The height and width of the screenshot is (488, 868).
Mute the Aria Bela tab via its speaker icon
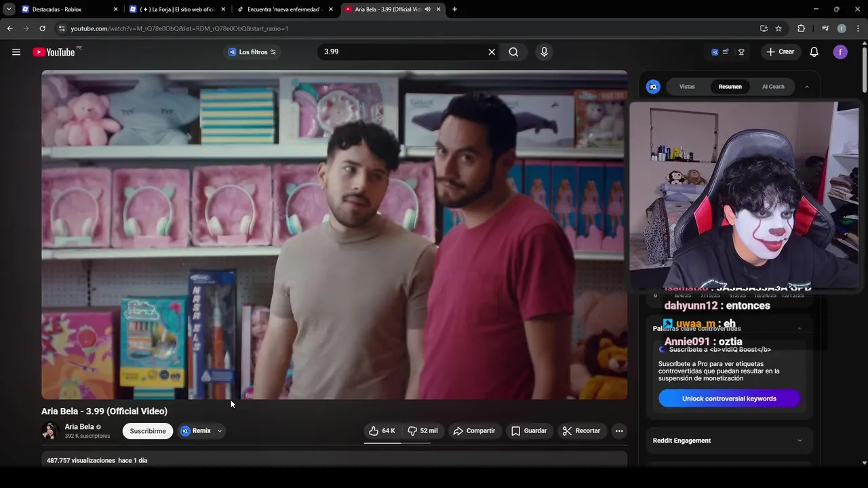pos(427,9)
